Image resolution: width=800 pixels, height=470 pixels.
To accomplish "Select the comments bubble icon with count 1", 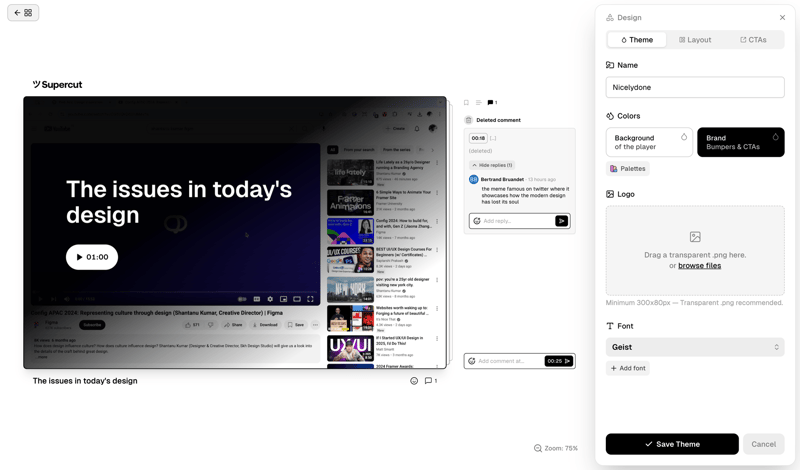I will tap(492, 103).
